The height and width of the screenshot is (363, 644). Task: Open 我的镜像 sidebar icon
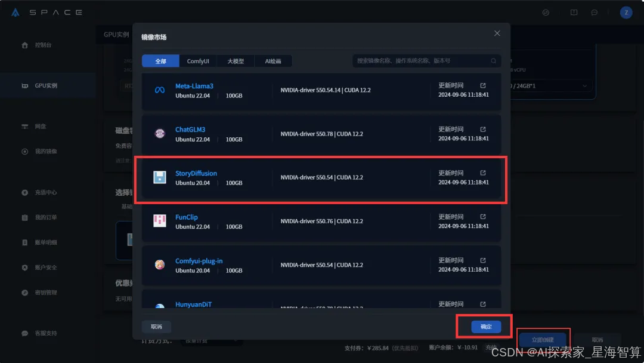coord(24,152)
